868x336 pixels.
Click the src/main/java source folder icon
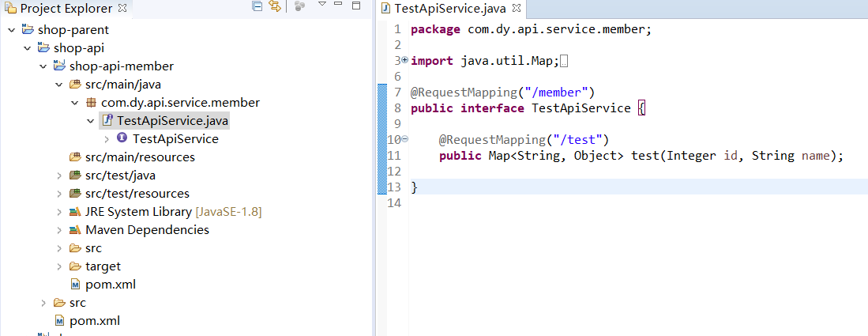point(75,85)
